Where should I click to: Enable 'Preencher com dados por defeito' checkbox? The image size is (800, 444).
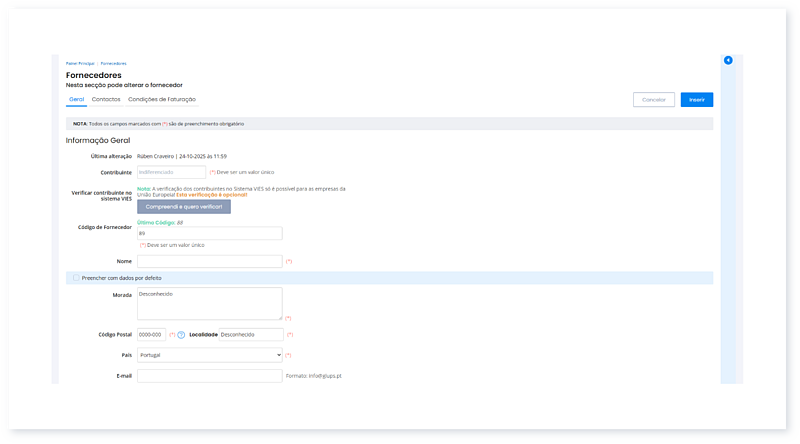[76, 278]
